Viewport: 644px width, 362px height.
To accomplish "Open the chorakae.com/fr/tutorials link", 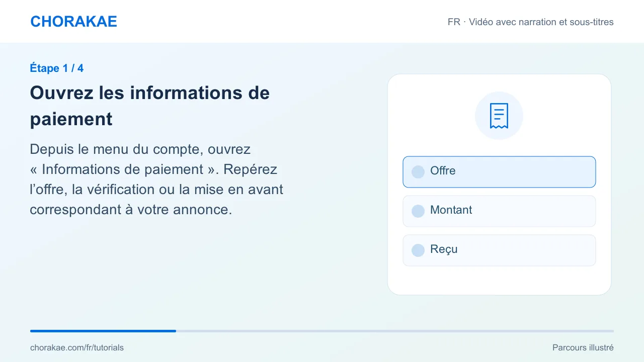I will point(77,347).
